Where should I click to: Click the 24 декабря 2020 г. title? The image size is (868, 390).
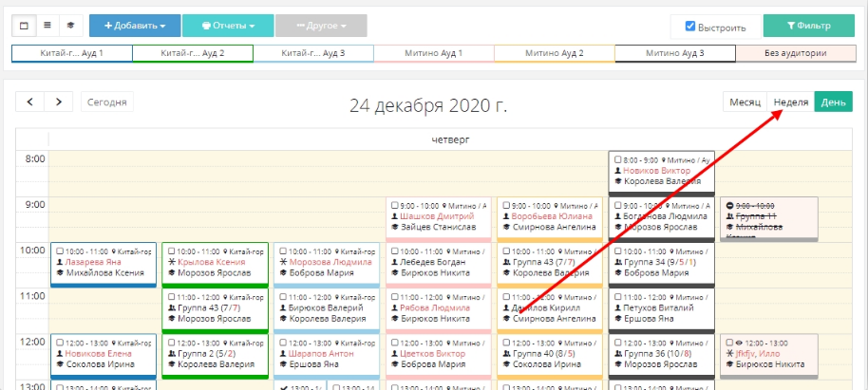coord(428,105)
